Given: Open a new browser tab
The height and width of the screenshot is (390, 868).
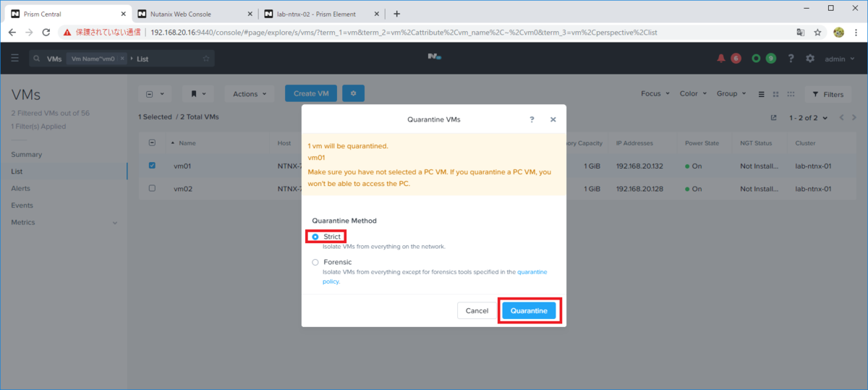Looking at the screenshot, I should coord(396,14).
